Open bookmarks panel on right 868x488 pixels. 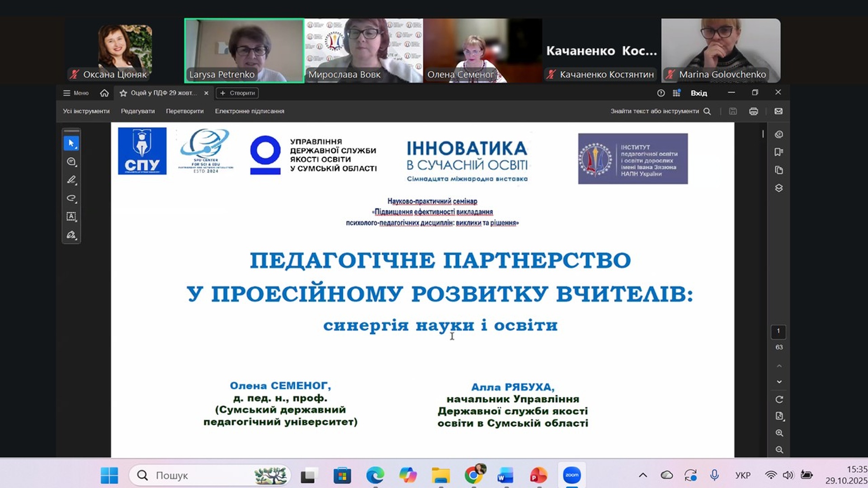pyautogui.click(x=778, y=152)
